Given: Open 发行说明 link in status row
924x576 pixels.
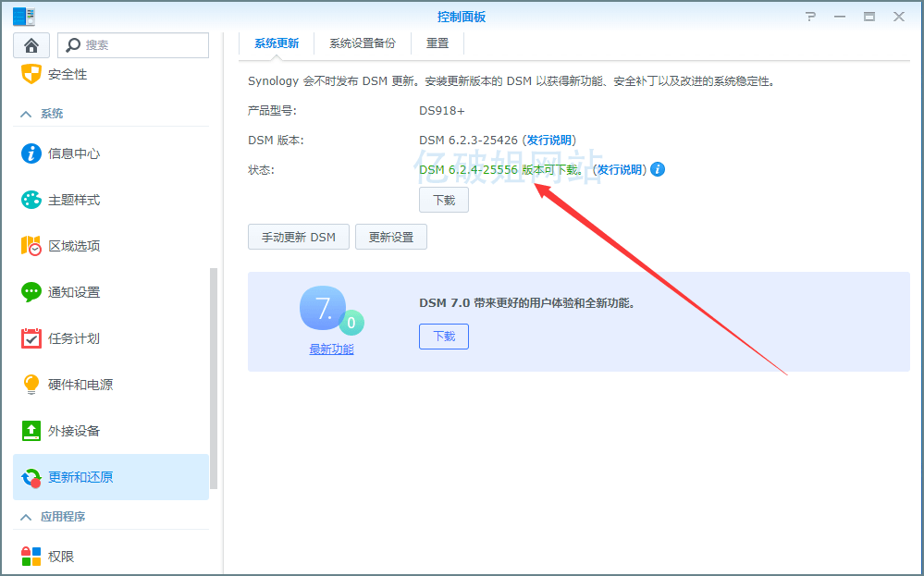Looking at the screenshot, I should [x=620, y=169].
